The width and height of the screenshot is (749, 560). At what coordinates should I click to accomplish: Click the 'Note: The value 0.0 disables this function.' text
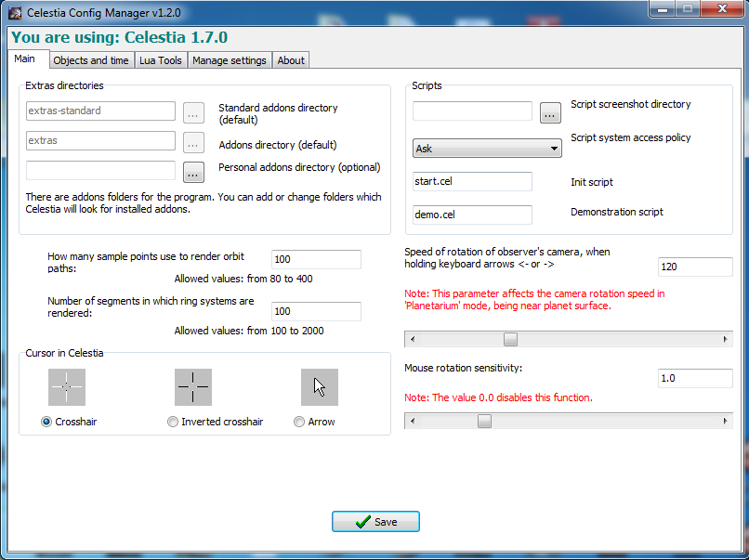498,397
